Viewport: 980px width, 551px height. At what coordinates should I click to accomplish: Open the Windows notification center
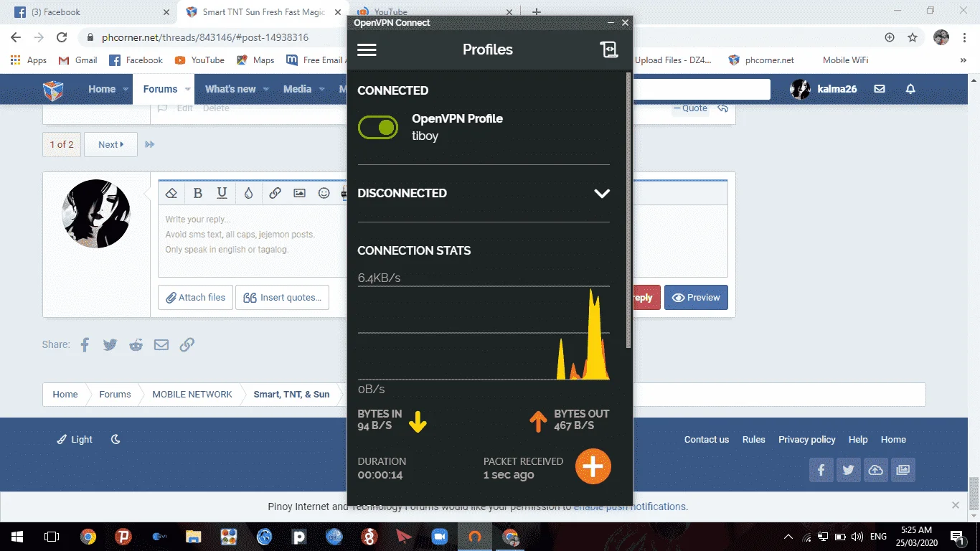tap(957, 536)
